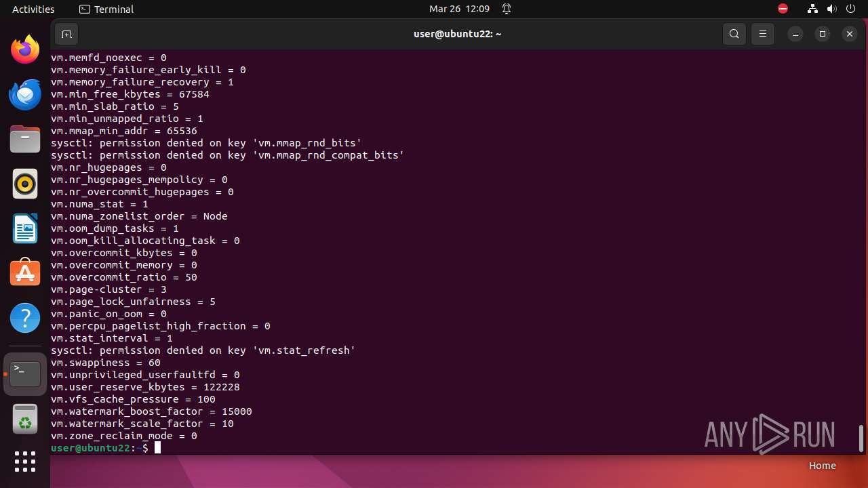Click the window title user@ubuntu22: ~
Screen dimensions: 868x488
[458, 34]
